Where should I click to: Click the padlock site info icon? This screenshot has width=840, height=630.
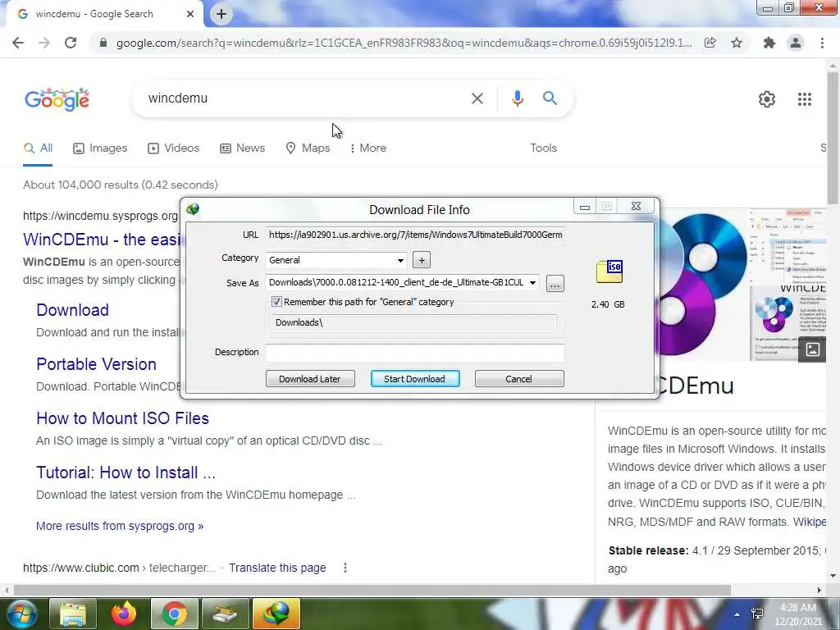[103, 43]
